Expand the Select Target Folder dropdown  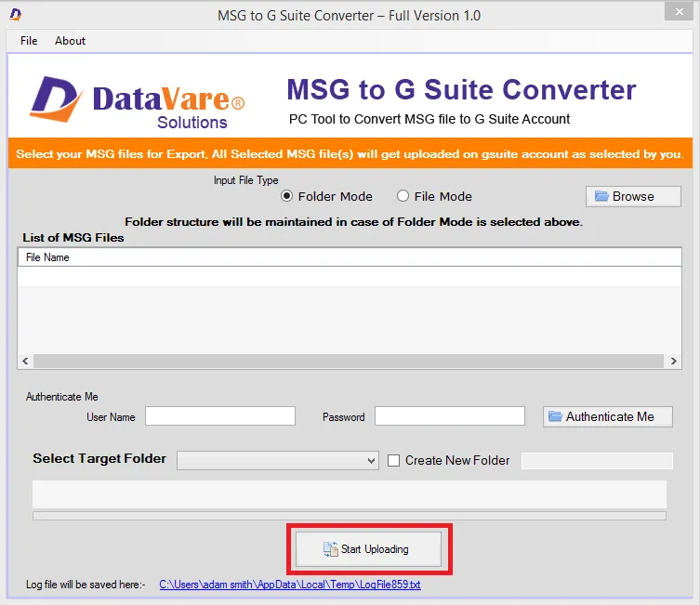pyautogui.click(x=278, y=460)
